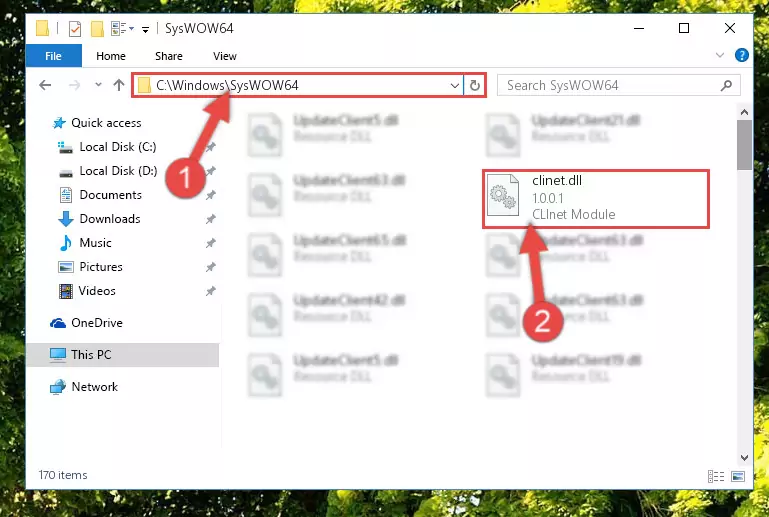The width and height of the screenshot is (769, 517).
Task: Click the pin icon next to Documents
Action: [x=210, y=195]
